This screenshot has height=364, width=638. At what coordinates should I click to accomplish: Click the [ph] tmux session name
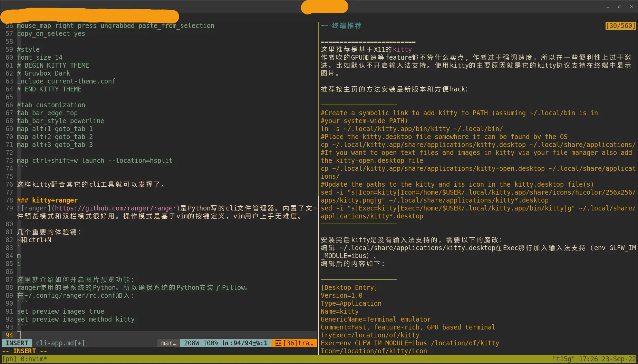click(x=9, y=359)
